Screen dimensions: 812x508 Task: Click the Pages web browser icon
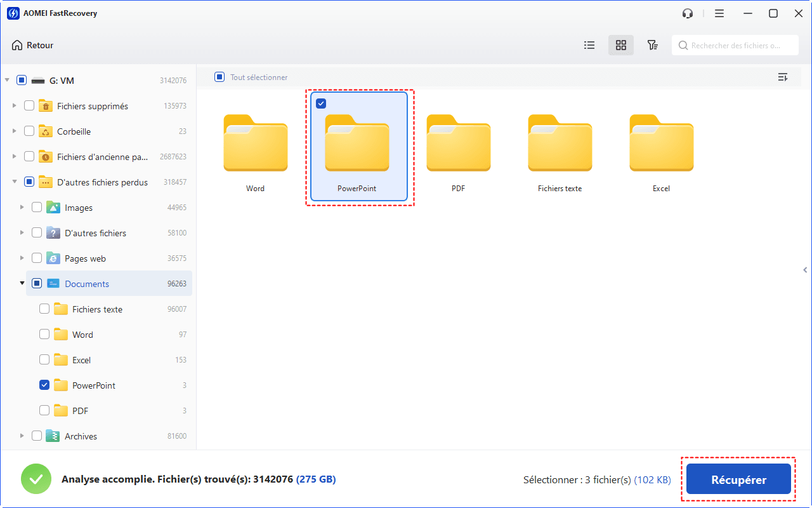[x=53, y=258]
